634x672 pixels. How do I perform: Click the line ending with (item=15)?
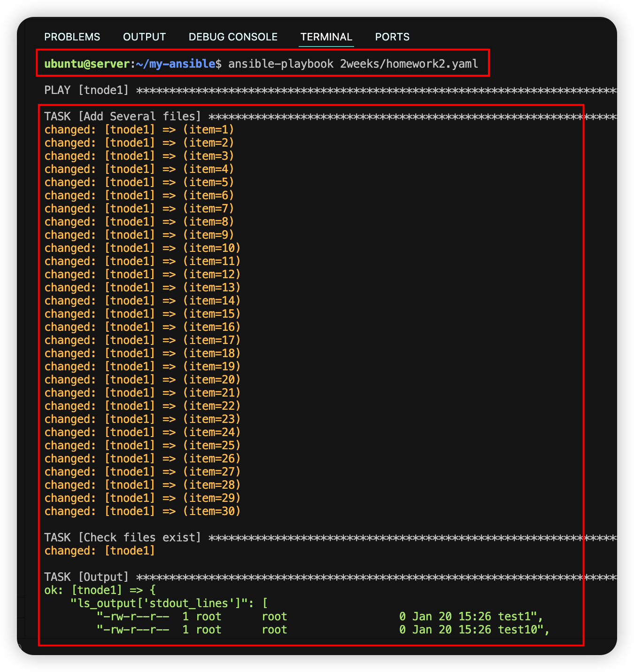coord(142,313)
